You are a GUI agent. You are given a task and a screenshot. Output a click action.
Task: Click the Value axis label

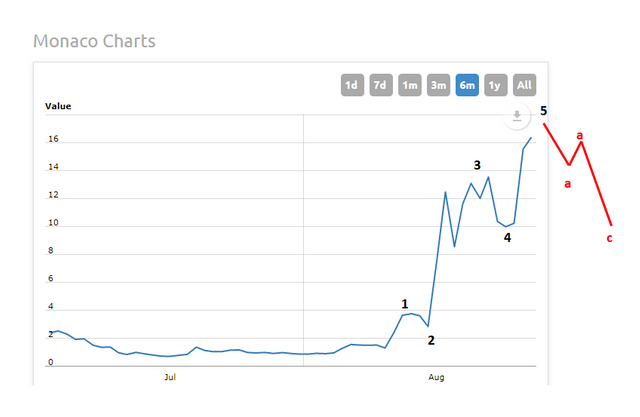[x=58, y=106]
